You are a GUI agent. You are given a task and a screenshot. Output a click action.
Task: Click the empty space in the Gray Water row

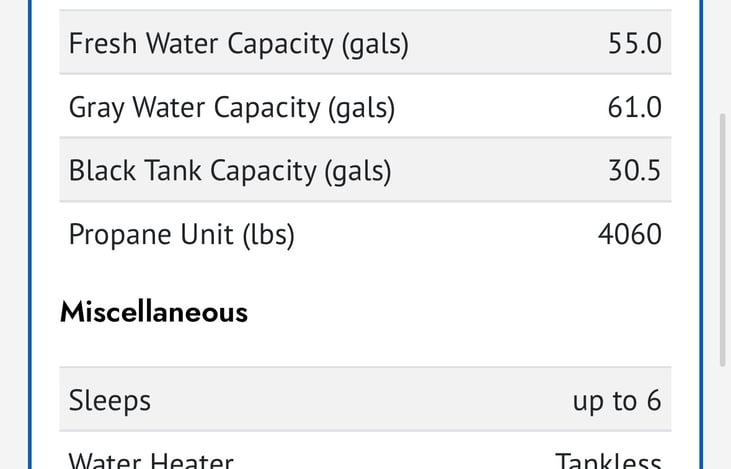501,106
